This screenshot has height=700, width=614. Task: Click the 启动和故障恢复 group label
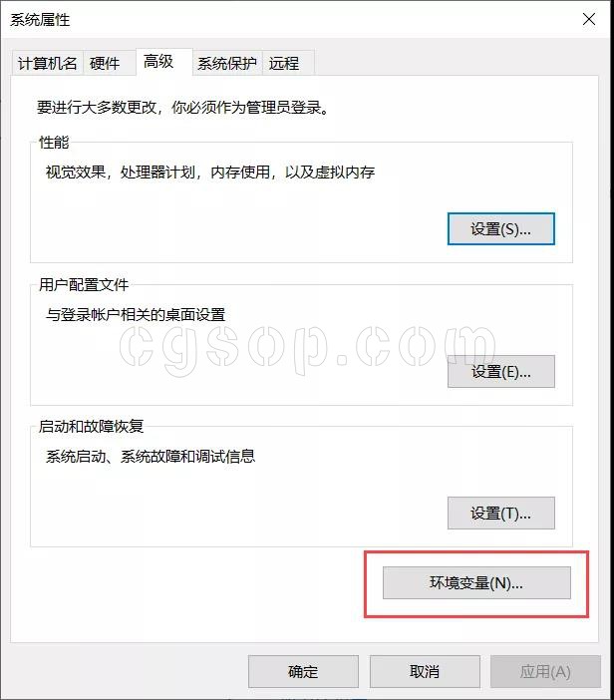91,426
